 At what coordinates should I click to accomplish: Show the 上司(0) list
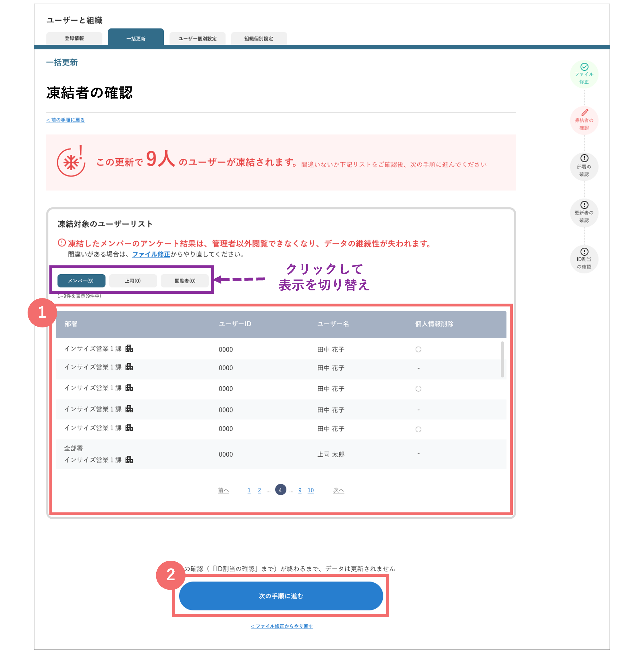[x=133, y=281]
